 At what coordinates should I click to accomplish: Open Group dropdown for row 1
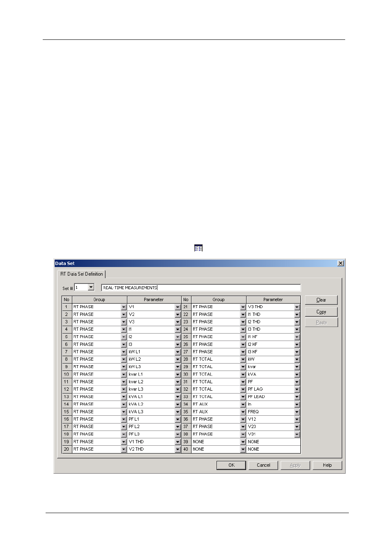point(124,307)
